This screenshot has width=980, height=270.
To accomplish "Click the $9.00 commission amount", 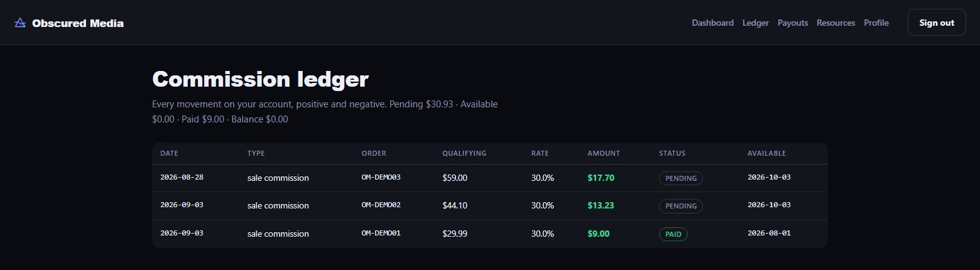I will tap(598, 234).
